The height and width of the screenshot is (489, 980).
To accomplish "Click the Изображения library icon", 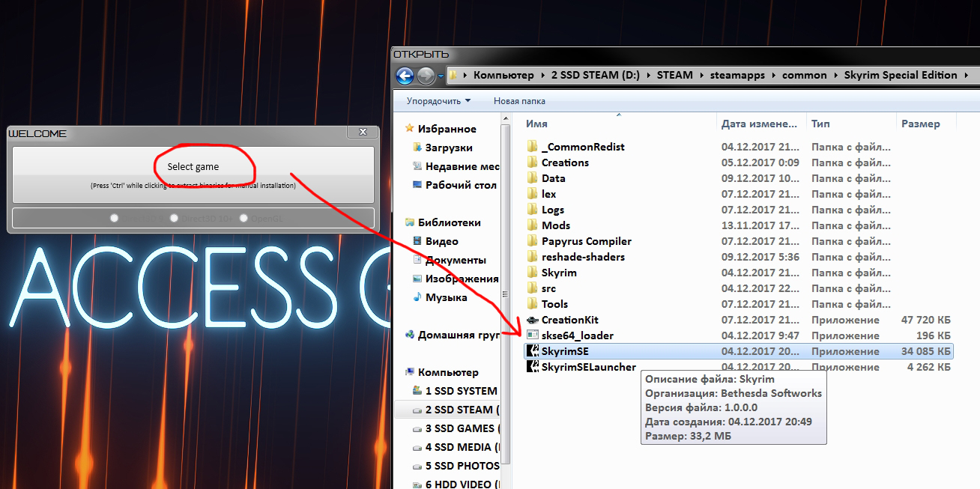I will pos(417,279).
